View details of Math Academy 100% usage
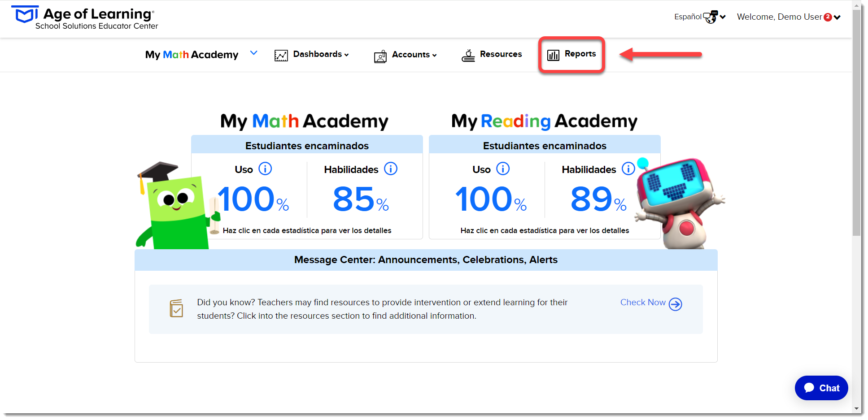The height and width of the screenshot is (420, 868). [254, 199]
